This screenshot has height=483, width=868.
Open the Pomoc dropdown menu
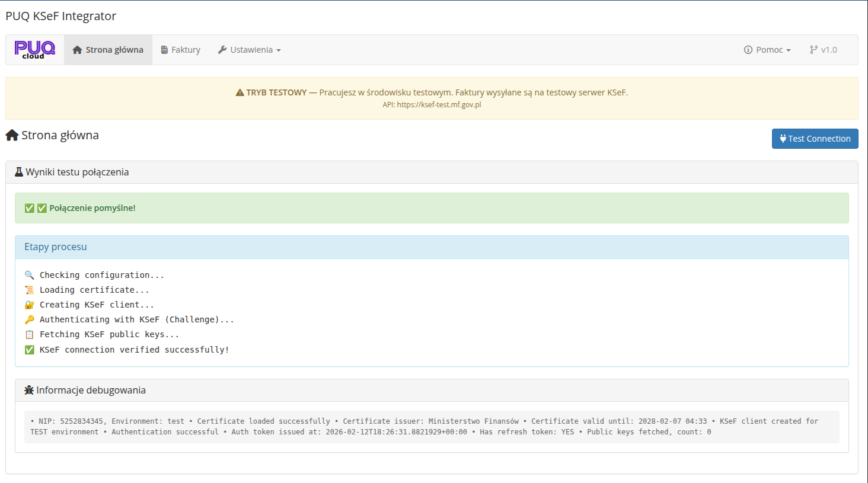pyautogui.click(x=768, y=50)
